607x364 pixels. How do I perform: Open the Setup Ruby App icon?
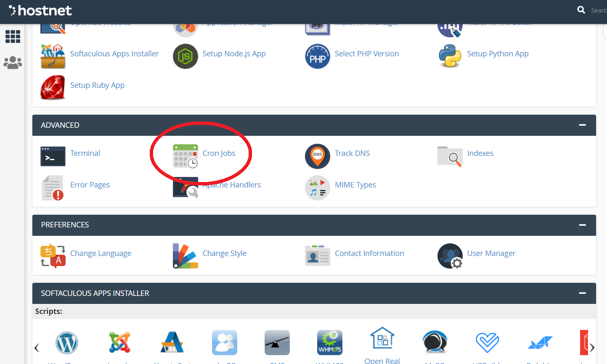[53, 87]
